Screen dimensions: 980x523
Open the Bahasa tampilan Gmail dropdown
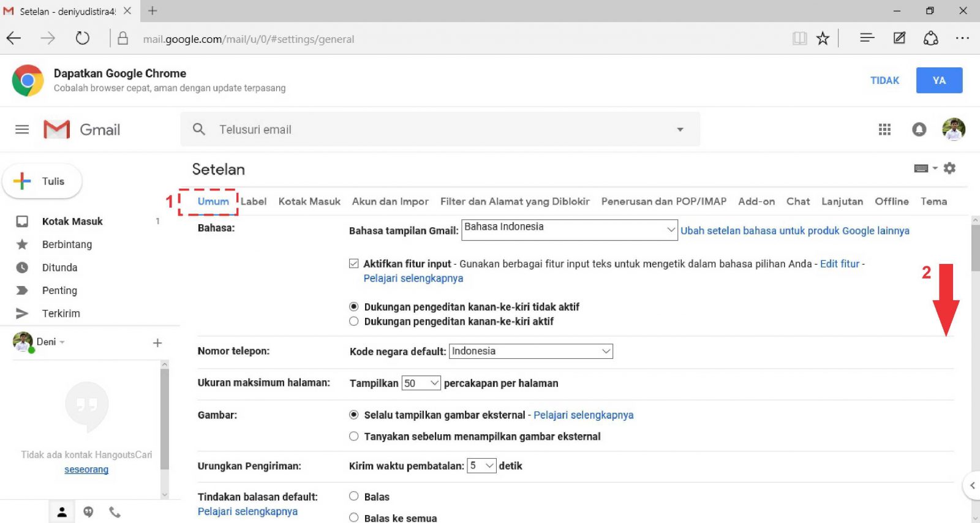569,230
